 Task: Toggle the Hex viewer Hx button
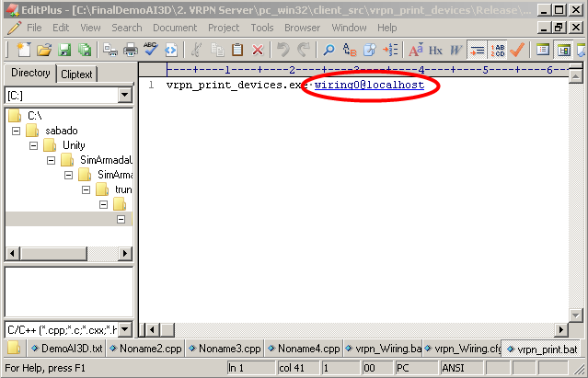(x=435, y=50)
